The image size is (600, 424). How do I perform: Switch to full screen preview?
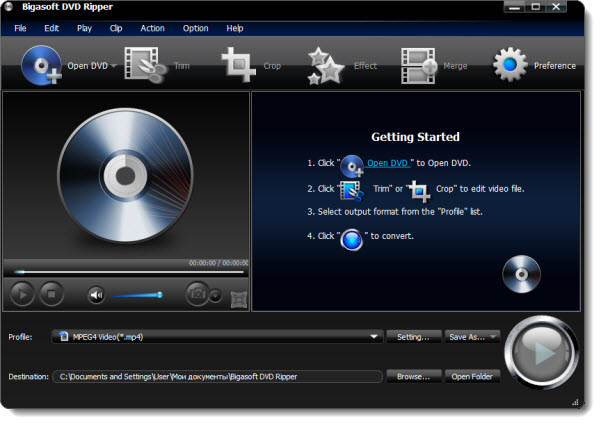click(x=238, y=297)
